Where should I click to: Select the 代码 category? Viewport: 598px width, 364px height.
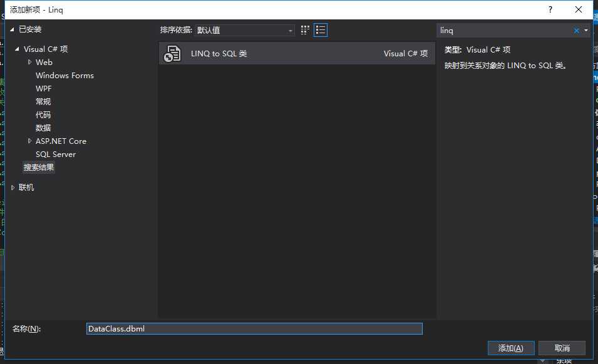(43, 115)
